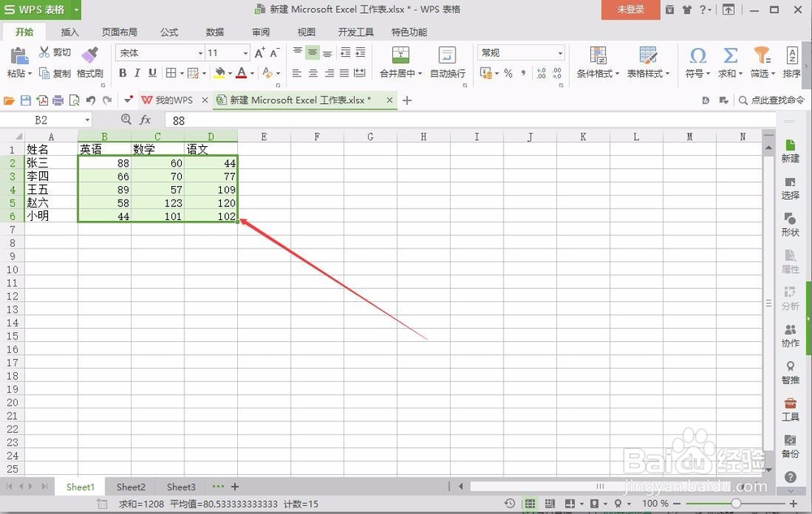
Task: Click the yellow fill color bucket
Action: [219, 73]
